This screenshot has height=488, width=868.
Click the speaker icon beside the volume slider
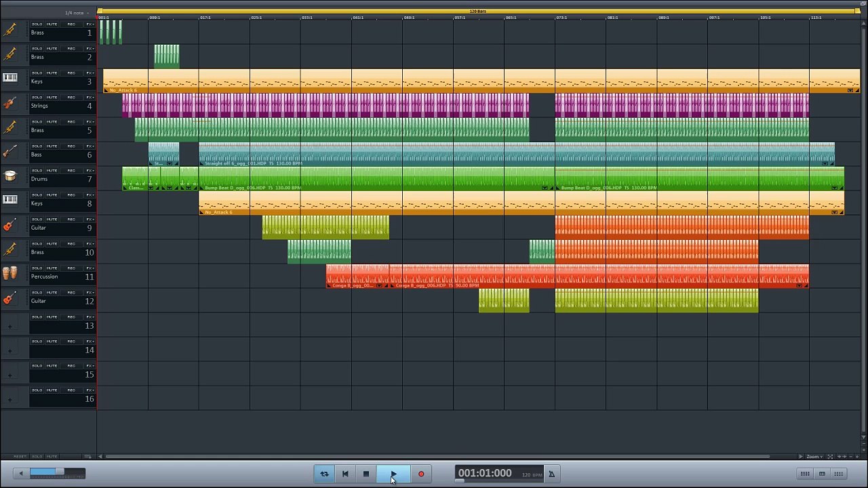[21, 473]
